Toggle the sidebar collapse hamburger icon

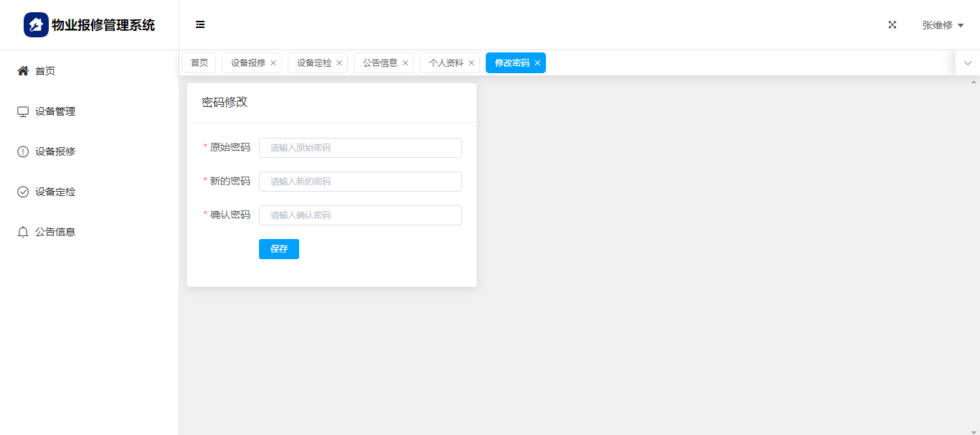200,24
